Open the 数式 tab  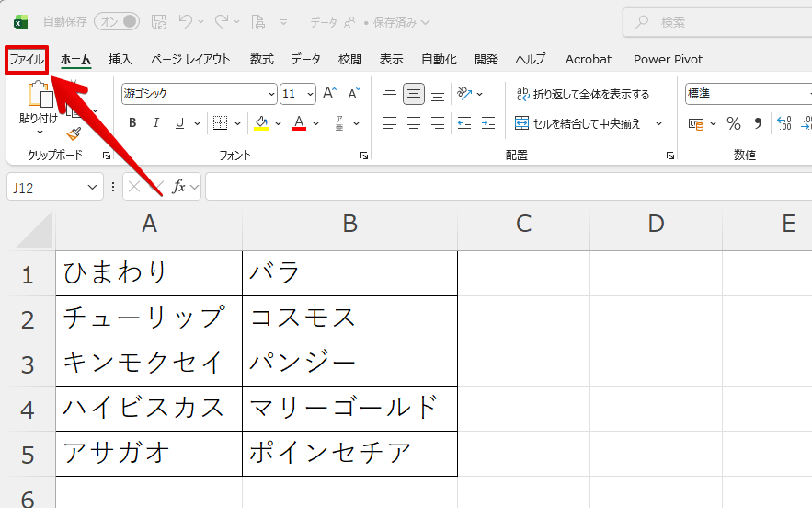coord(262,60)
